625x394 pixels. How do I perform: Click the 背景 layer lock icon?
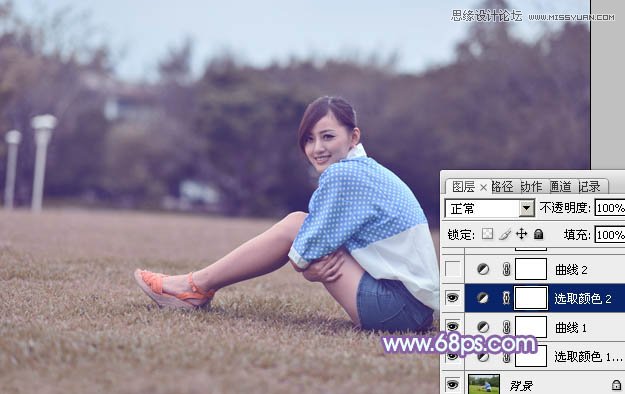(616, 384)
